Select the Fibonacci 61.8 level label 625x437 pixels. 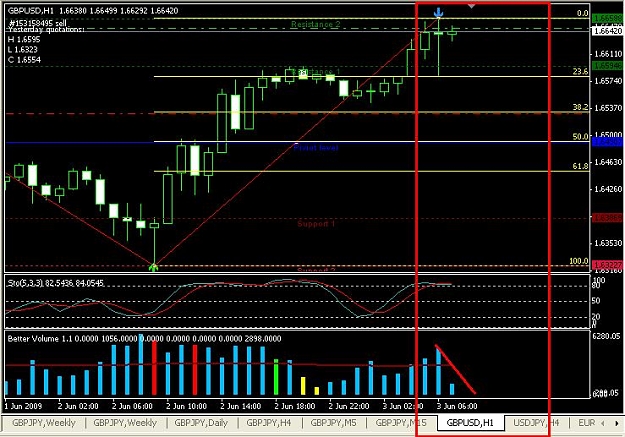click(x=580, y=166)
